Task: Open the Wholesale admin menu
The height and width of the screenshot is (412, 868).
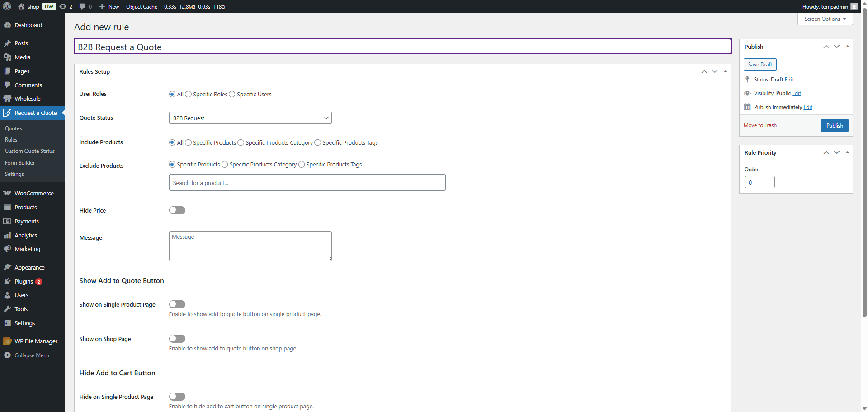Action: click(x=27, y=98)
